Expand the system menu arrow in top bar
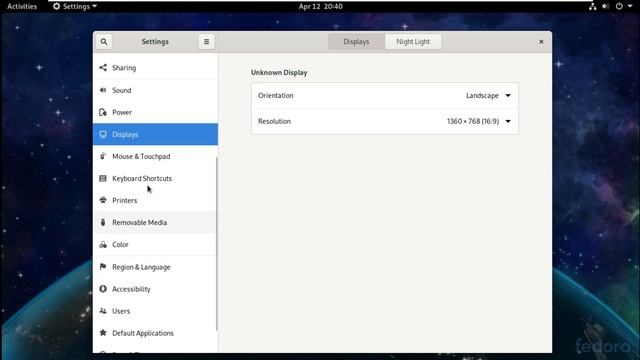Image resolution: width=640 pixels, height=360 pixels. (630, 6)
